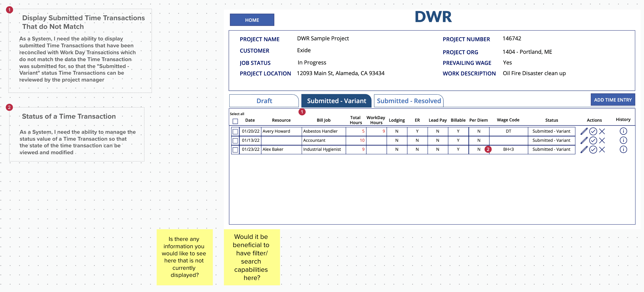Switch to the Draft tab
The image size is (644, 292).
[264, 101]
